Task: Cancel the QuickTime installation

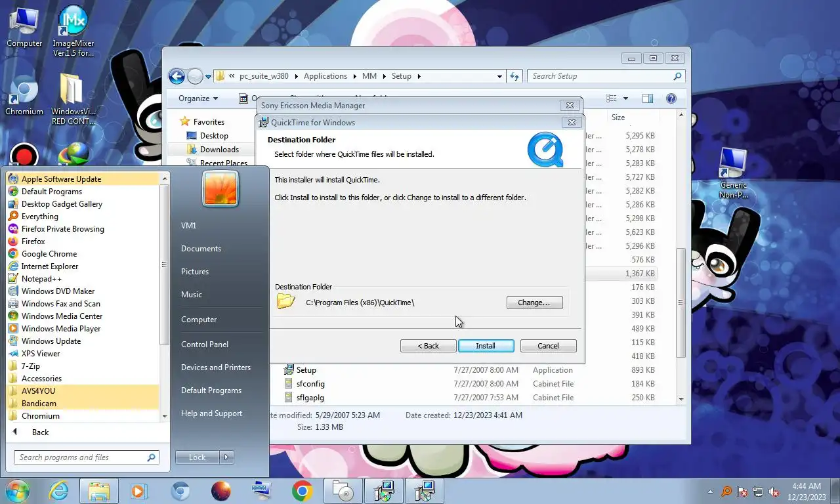Action: click(548, 346)
